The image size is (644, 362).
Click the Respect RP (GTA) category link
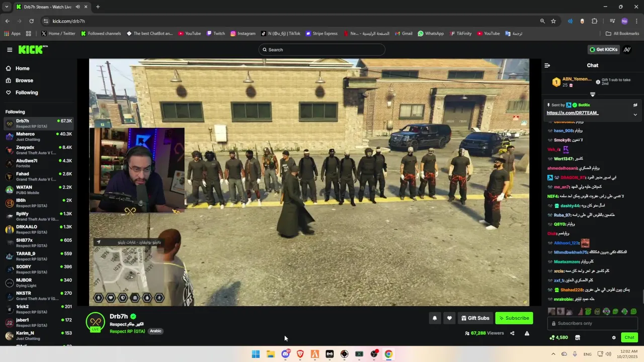pos(127,331)
